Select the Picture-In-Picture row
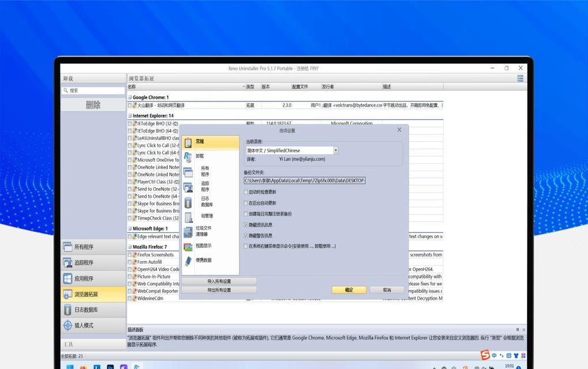The width and height of the screenshot is (588, 369). pyautogui.click(x=153, y=277)
